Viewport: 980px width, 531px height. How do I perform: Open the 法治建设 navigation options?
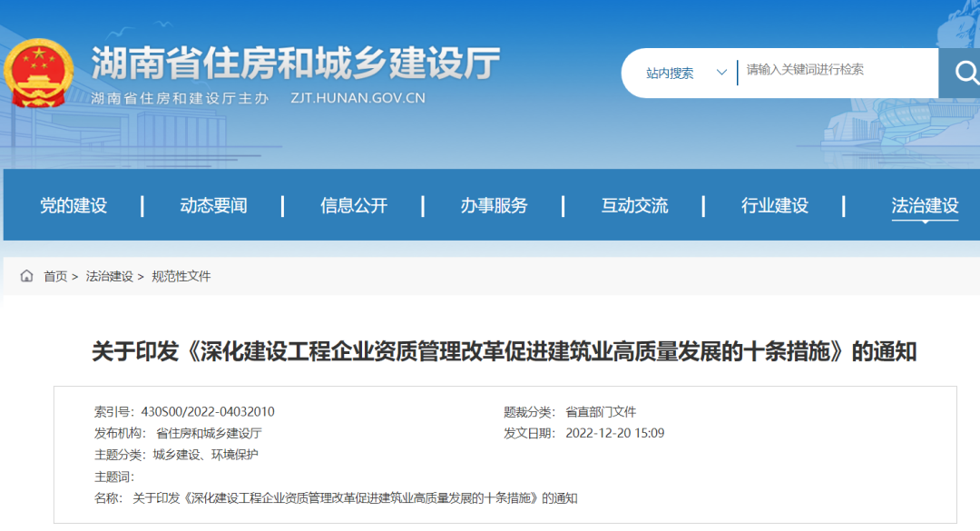[x=925, y=205]
